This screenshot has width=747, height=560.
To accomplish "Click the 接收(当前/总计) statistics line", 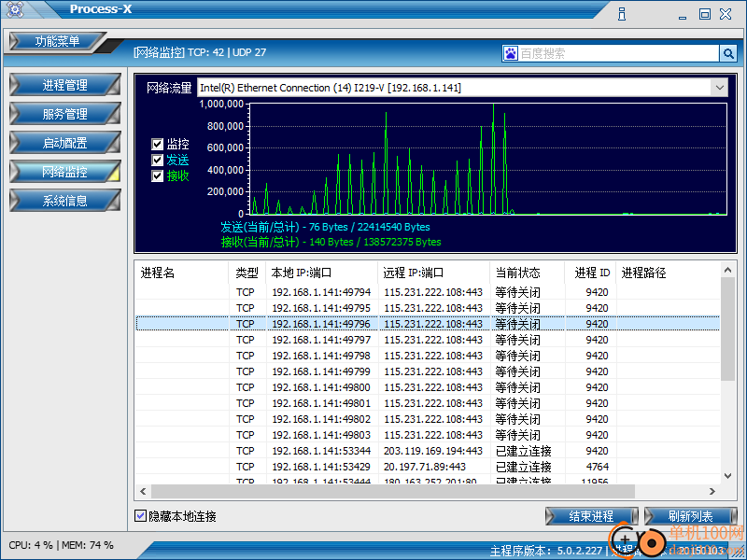I will tap(331, 242).
